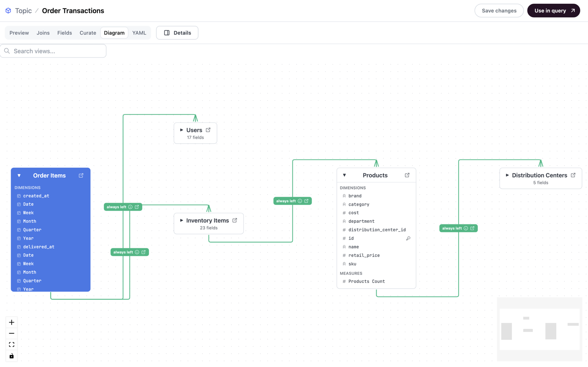
Task: Select the delivered_at dimension row
Action: pyautogui.click(x=50, y=247)
